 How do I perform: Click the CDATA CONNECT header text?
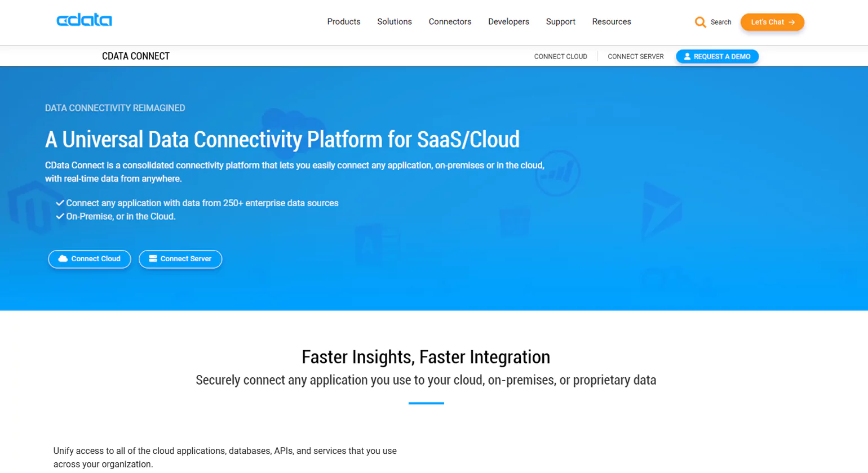tap(135, 56)
